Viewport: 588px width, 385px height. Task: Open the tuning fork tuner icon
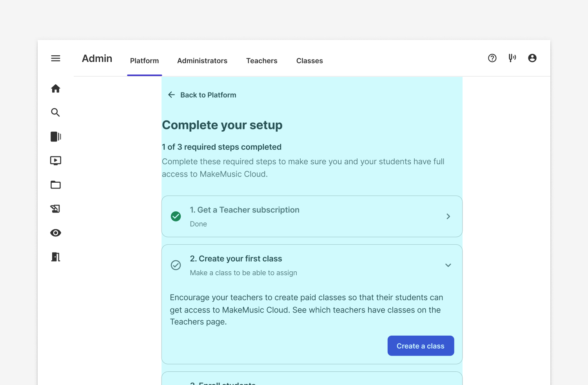(512, 58)
